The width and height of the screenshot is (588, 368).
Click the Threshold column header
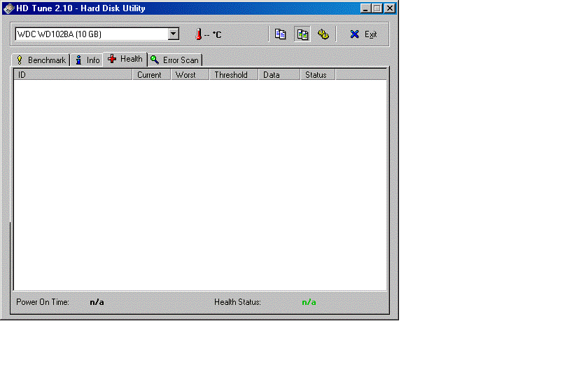tap(233, 75)
